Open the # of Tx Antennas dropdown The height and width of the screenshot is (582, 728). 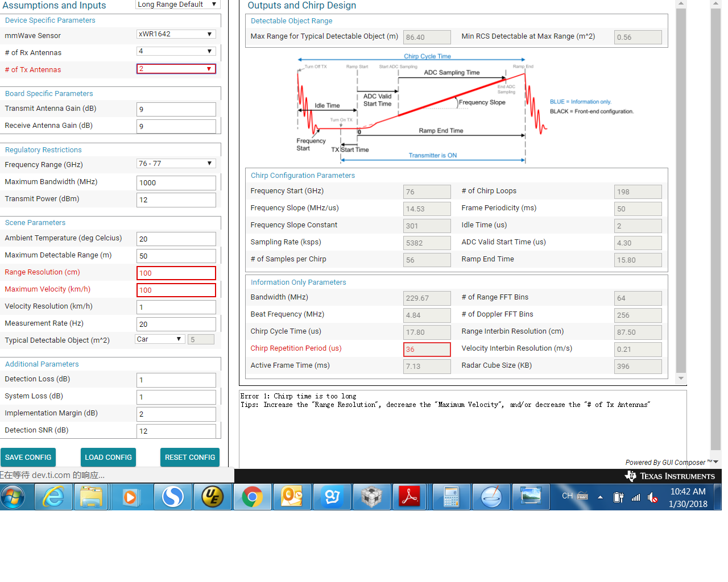[176, 69]
